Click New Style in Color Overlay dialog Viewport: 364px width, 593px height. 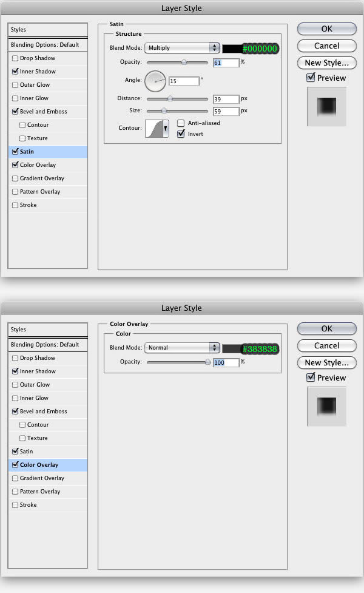pos(327,363)
